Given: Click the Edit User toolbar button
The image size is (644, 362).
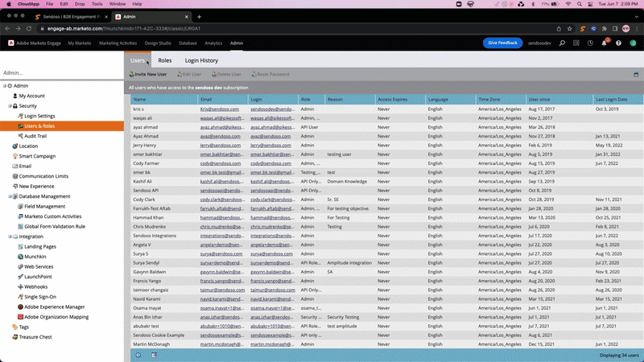Looking at the screenshot, I should pyautogui.click(x=189, y=74).
